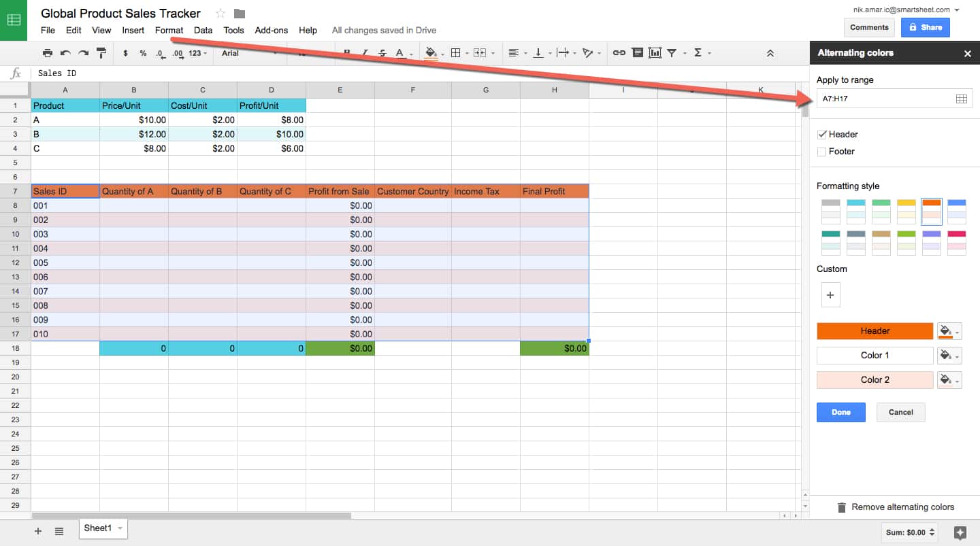This screenshot has height=546, width=980.
Task: Select the green formatting style swatch
Action: point(881,211)
